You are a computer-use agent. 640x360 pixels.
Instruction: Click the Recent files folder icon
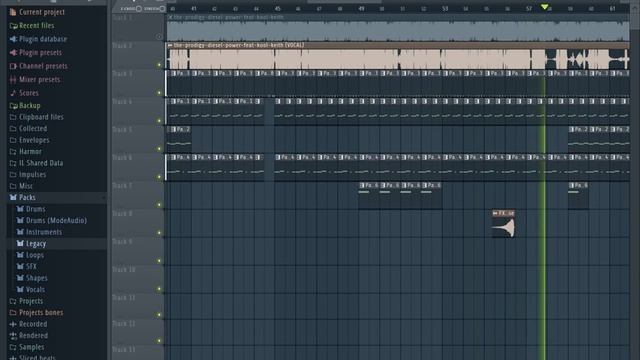pyautogui.click(x=13, y=26)
